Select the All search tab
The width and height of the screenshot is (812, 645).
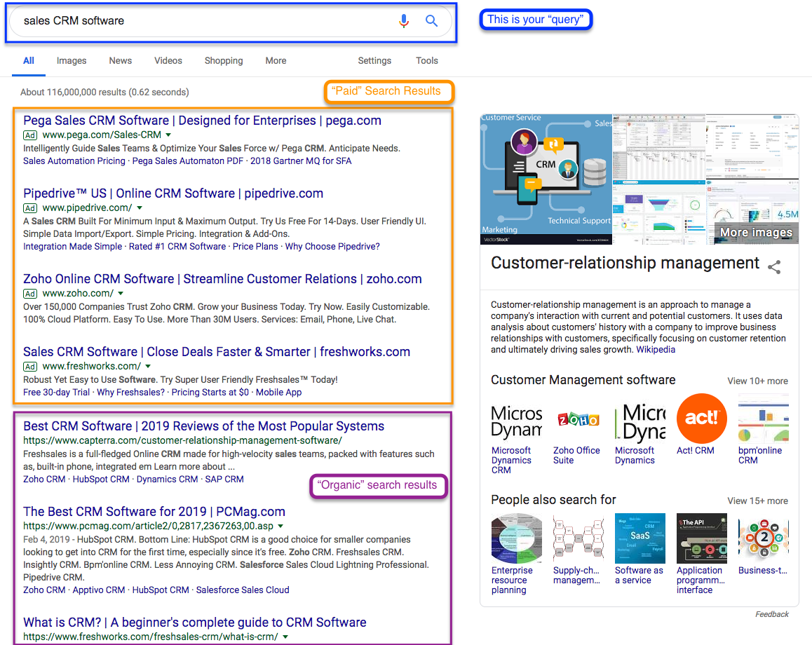(x=29, y=60)
